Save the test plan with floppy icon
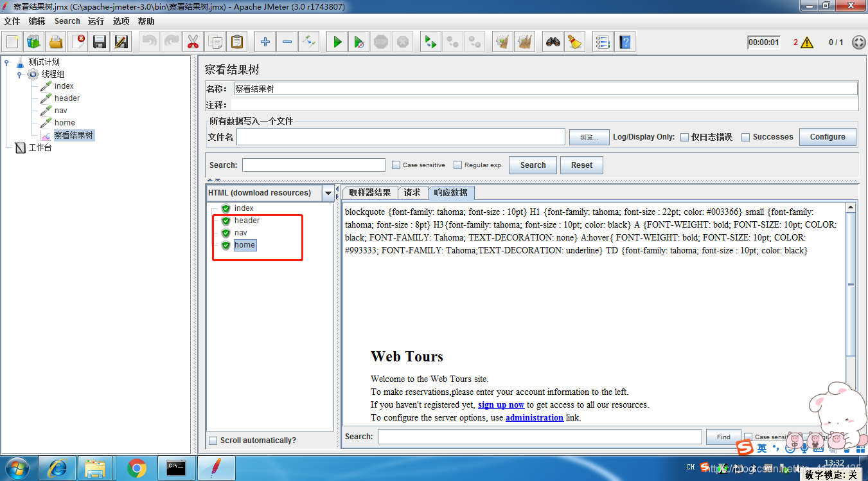Image resolution: width=868 pixels, height=481 pixels. pos(100,42)
